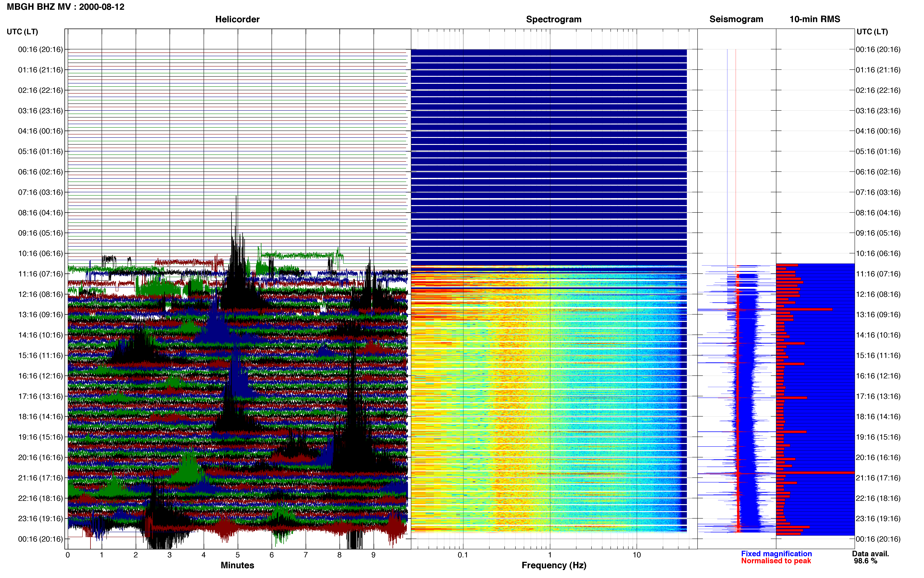Click the 4 tick on the Minutes axis
The image size is (924, 578).
coord(204,555)
